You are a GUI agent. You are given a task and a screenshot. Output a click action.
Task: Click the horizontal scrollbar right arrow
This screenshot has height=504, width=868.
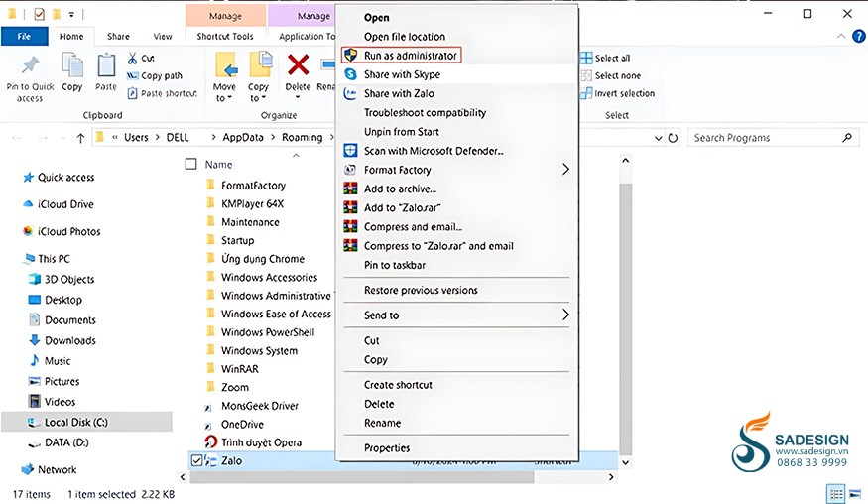611,477
